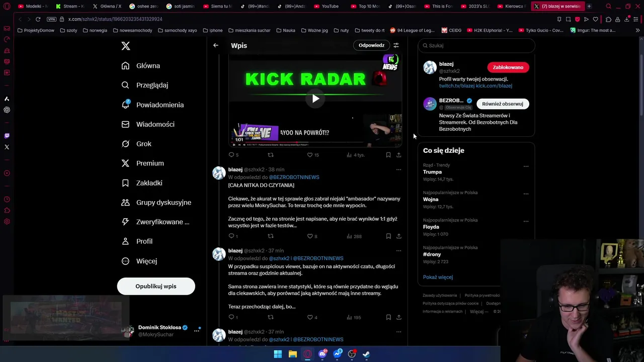Like the 38 min blazej post with 8 likes
The height and width of the screenshot is (362, 644).
(312, 236)
